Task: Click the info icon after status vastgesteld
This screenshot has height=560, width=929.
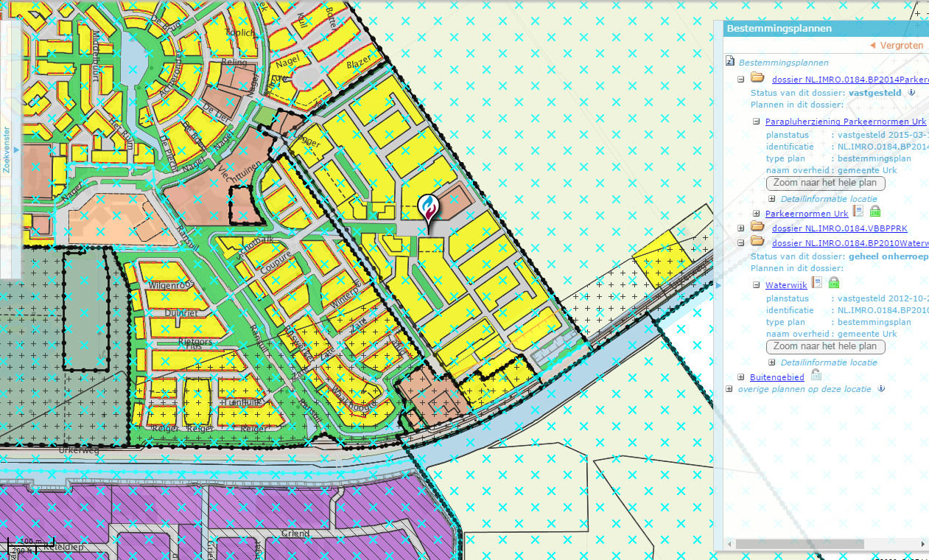Action: (911, 93)
